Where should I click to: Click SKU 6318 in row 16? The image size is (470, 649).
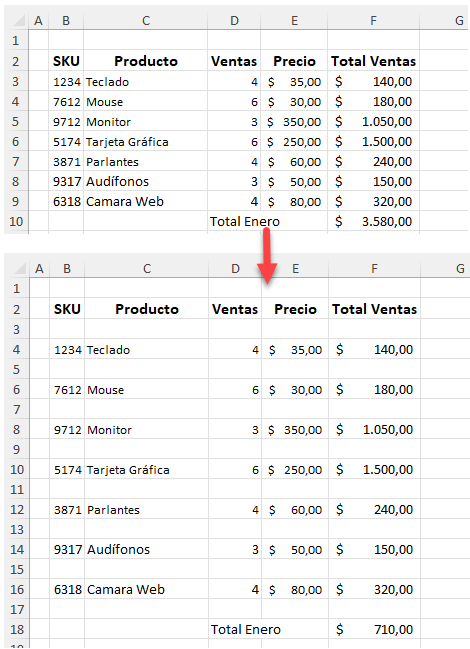(67, 589)
